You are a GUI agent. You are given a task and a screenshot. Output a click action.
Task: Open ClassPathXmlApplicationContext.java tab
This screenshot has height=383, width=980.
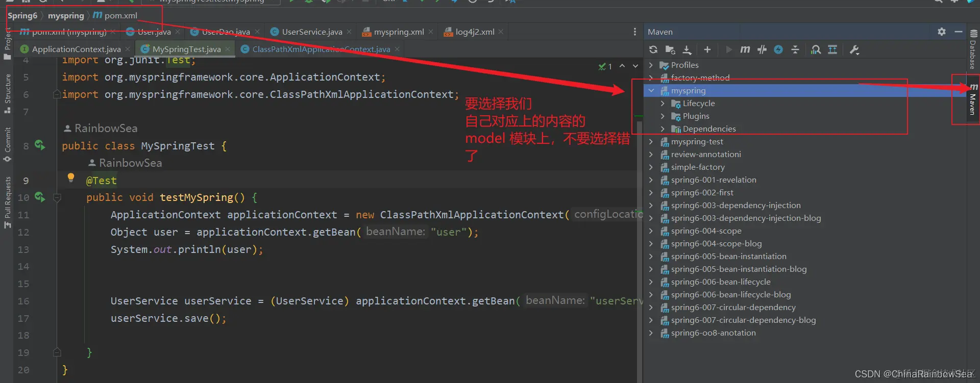click(321, 49)
